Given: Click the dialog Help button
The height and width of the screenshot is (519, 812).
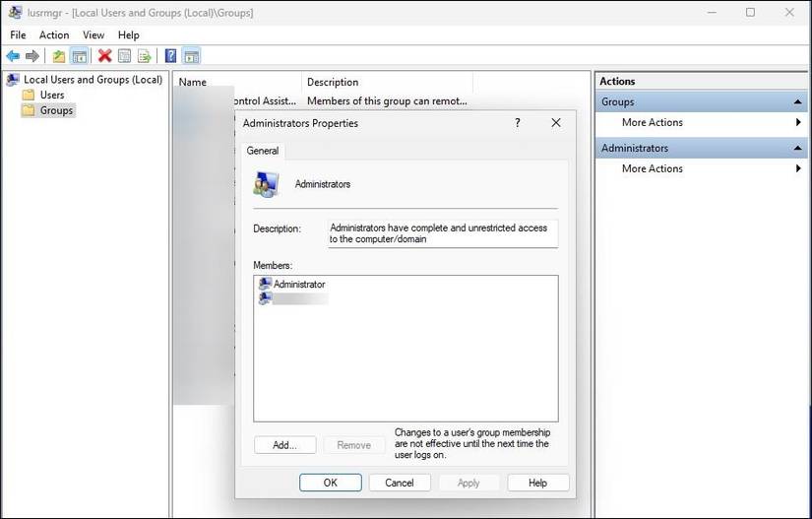Looking at the screenshot, I should point(538,483).
